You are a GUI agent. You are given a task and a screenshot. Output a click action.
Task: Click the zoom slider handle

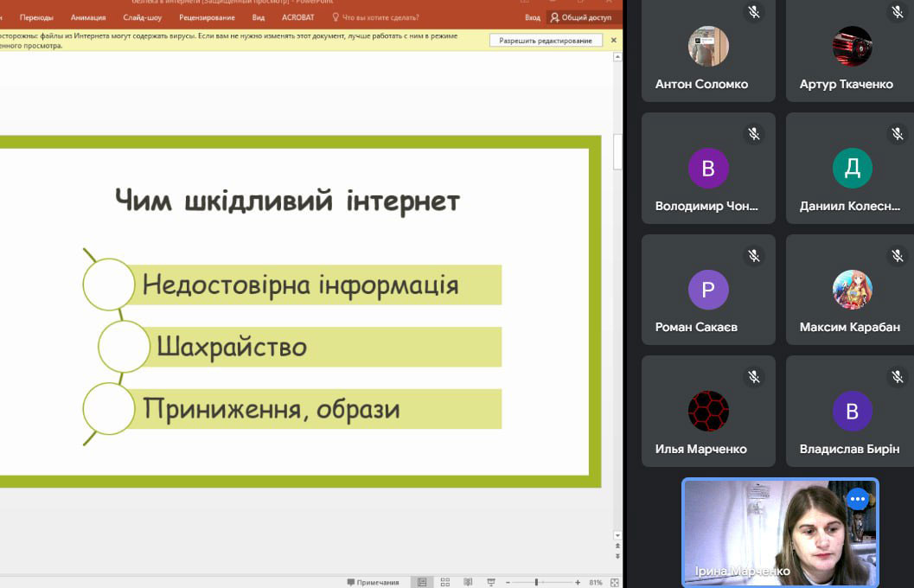tap(536, 582)
